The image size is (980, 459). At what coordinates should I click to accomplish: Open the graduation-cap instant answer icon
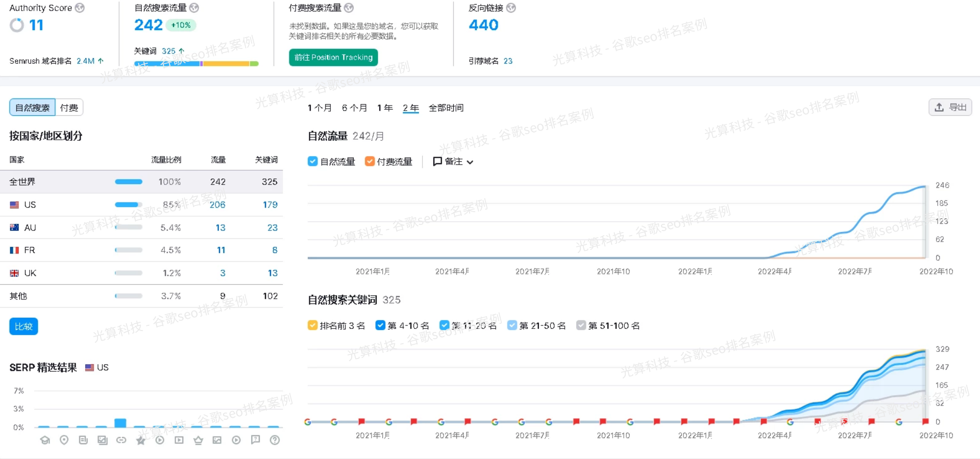(45, 440)
